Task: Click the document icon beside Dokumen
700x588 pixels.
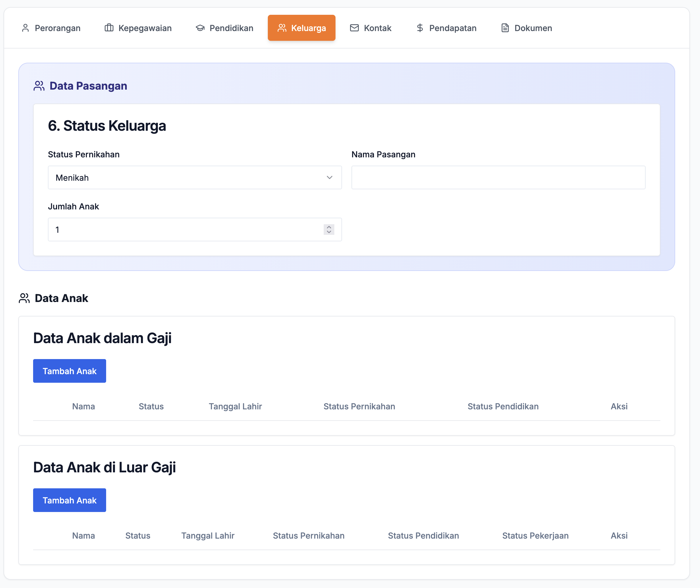Action: [505, 28]
